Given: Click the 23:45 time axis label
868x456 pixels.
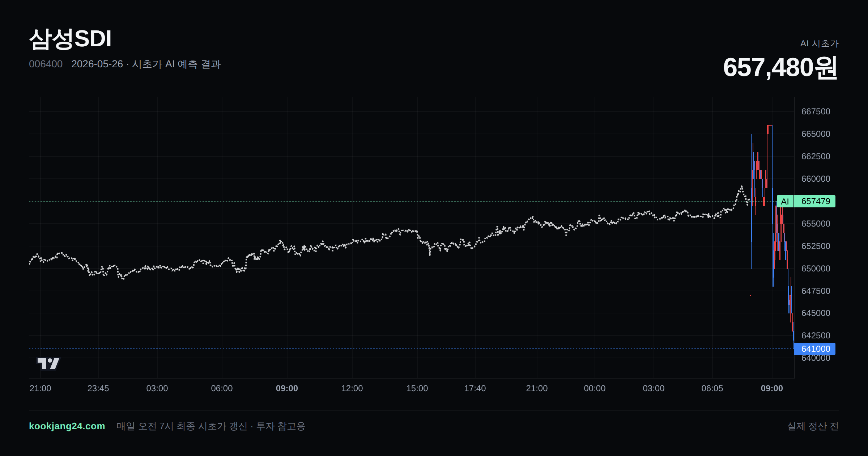Looking at the screenshot, I should [x=98, y=388].
